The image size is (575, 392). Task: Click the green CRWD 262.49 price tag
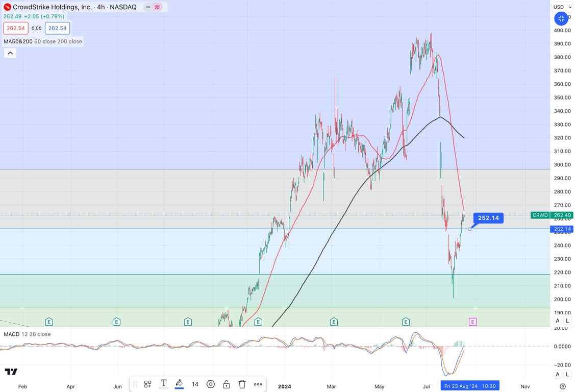click(x=552, y=215)
